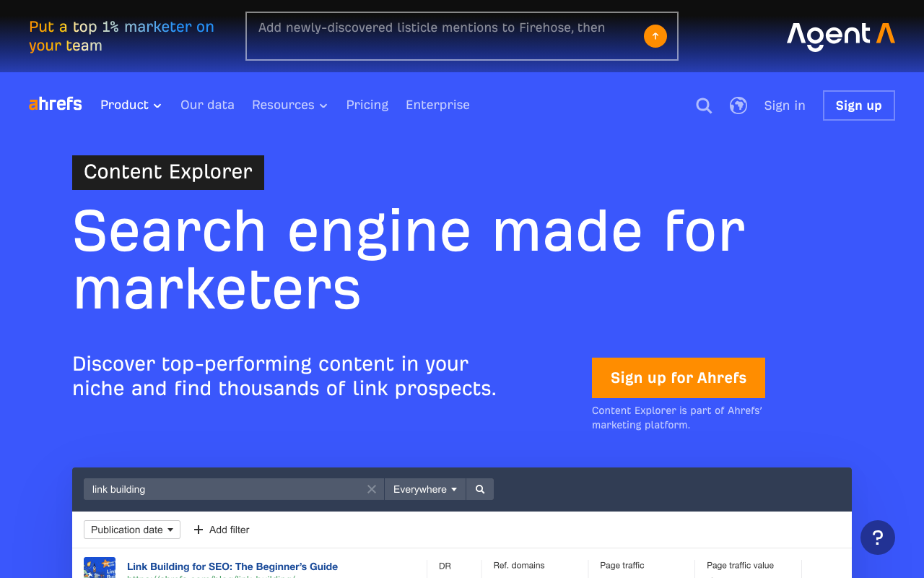Click the Content Explorer label
Image resolution: width=924 pixels, height=578 pixels.
(168, 172)
